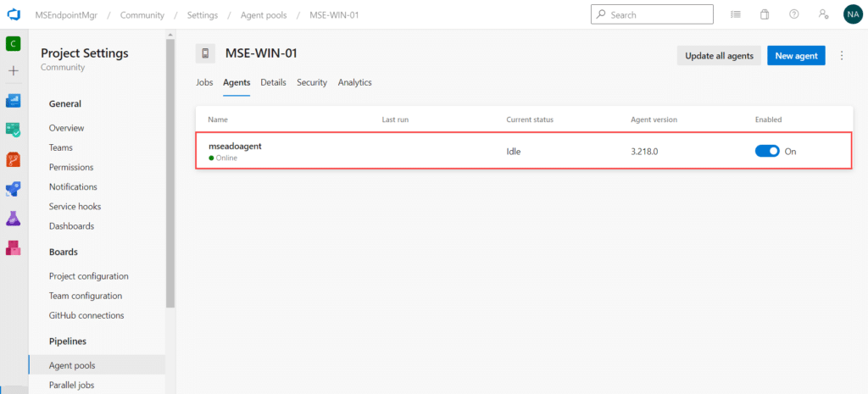
Task: Open the marketplace shopping bag icon
Action: pos(765,15)
